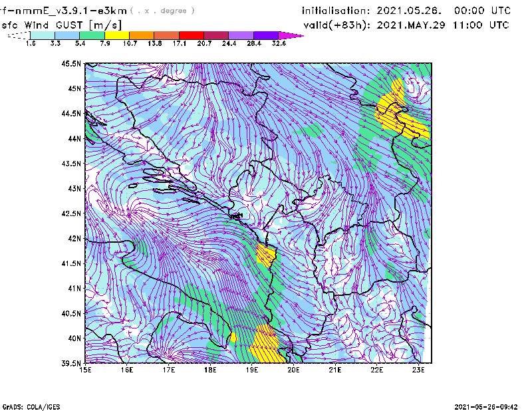Click the legend value 13.8
This screenshot has width=532, height=411.
coord(155,43)
